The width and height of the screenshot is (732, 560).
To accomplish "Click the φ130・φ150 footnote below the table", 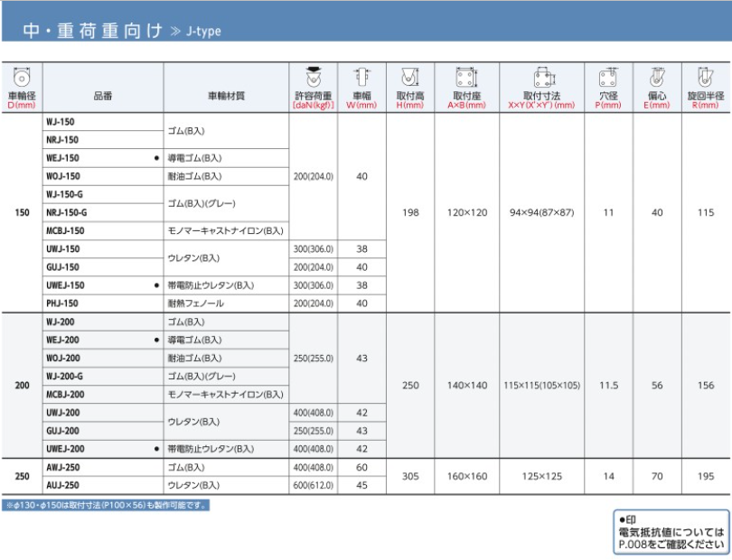I will pos(107,505).
